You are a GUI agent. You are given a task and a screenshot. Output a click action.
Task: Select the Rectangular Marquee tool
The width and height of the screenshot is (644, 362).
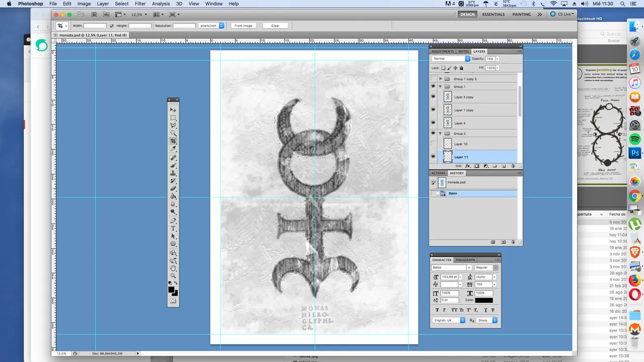tap(173, 117)
